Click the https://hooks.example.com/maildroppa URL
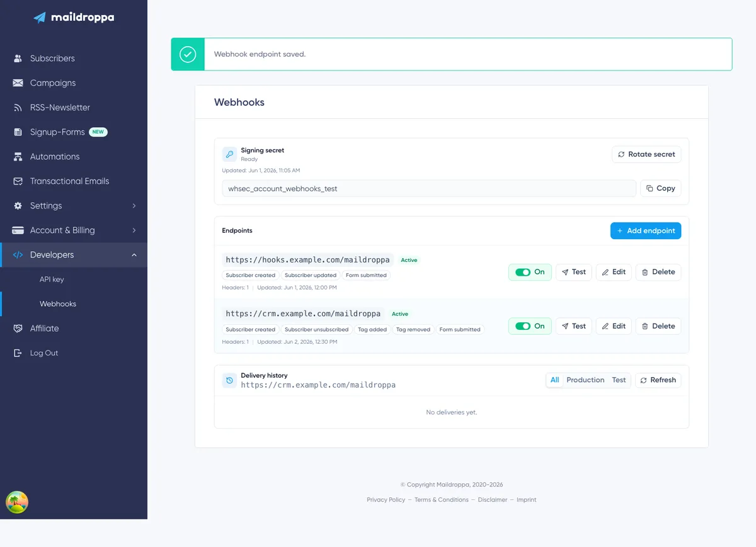756x547 pixels. coord(309,260)
